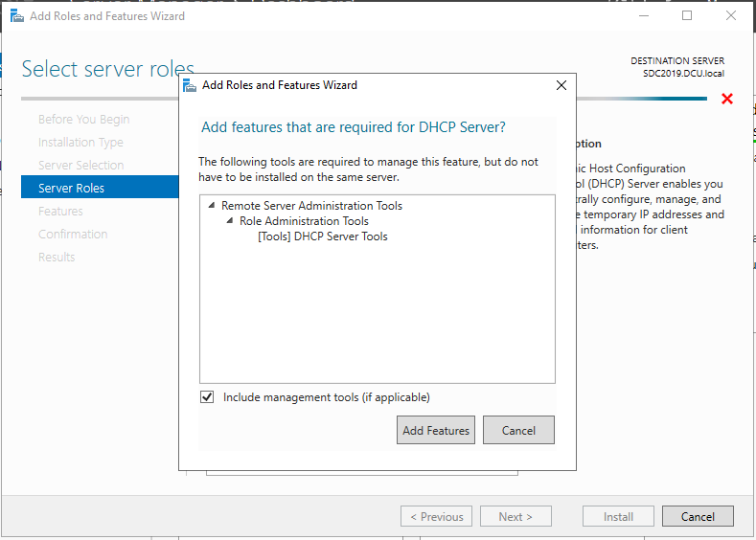Collapse Role Administration Tools node
This screenshot has height=540, width=756.
230,221
